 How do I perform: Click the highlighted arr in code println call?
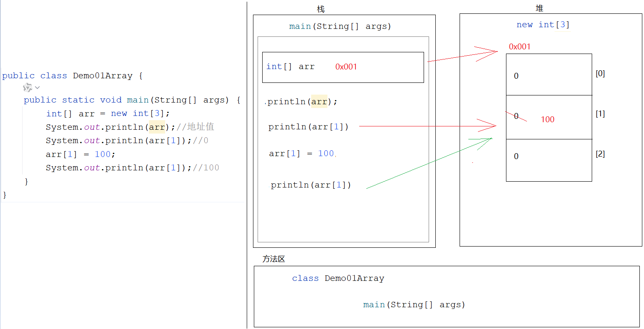click(x=157, y=127)
